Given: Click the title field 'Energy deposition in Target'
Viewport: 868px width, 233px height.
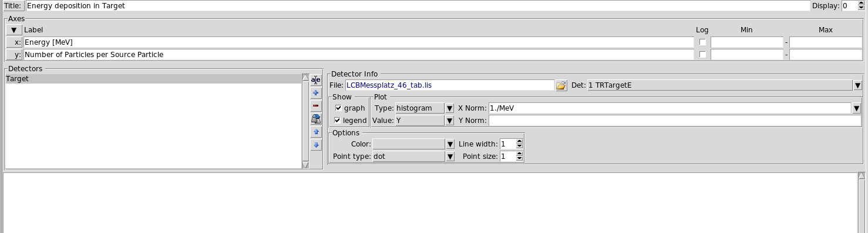Looking at the screenshot, I should pyautogui.click(x=417, y=6).
